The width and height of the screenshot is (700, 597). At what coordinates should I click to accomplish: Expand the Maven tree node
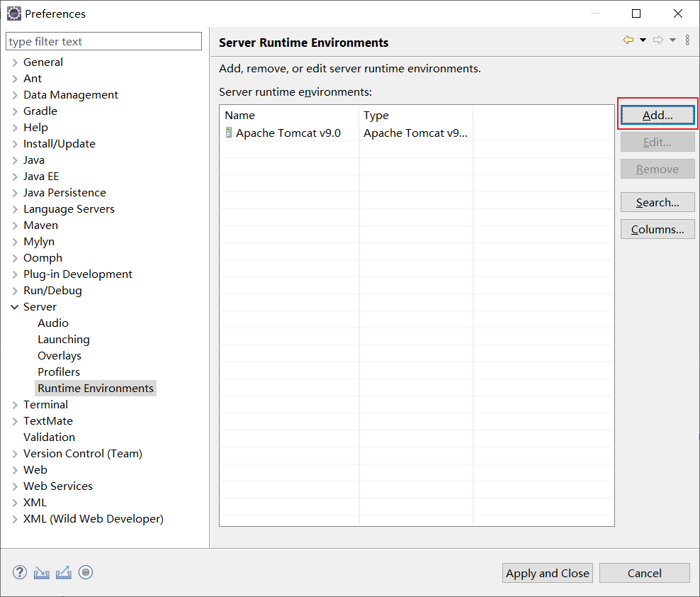coord(15,225)
